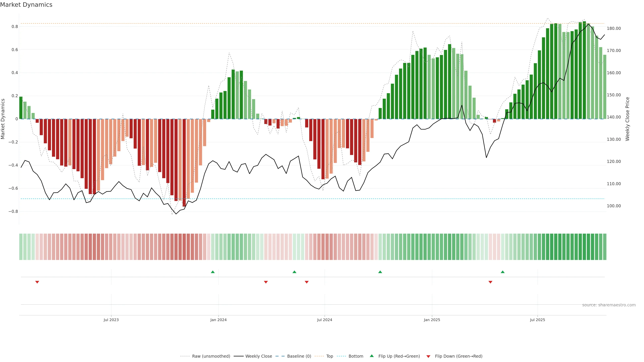Toggle the Baseline (0) legend entry
644x362 pixels.
(x=299, y=356)
